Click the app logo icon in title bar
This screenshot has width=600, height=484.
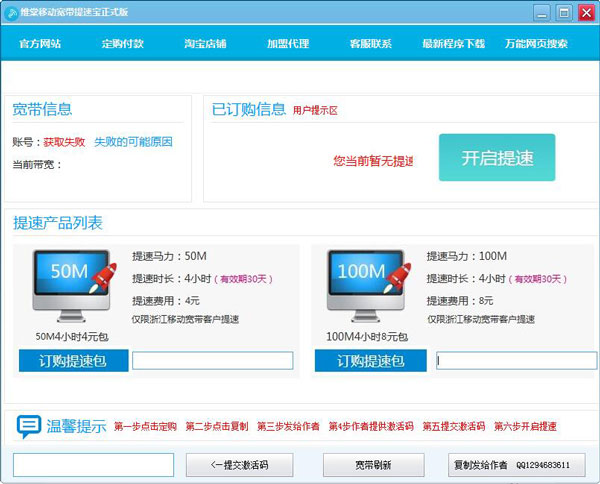[11, 13]
